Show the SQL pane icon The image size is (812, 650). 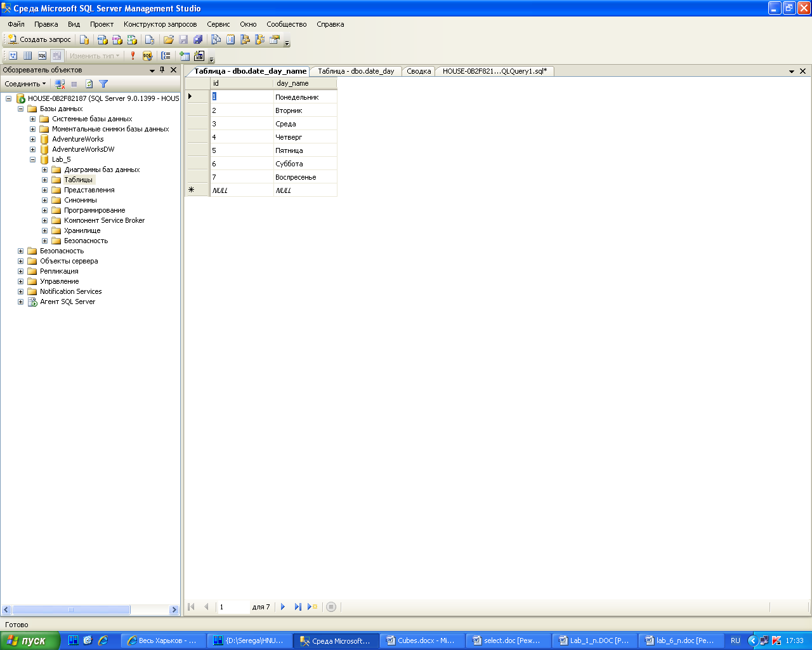click(x=42, y=56)
